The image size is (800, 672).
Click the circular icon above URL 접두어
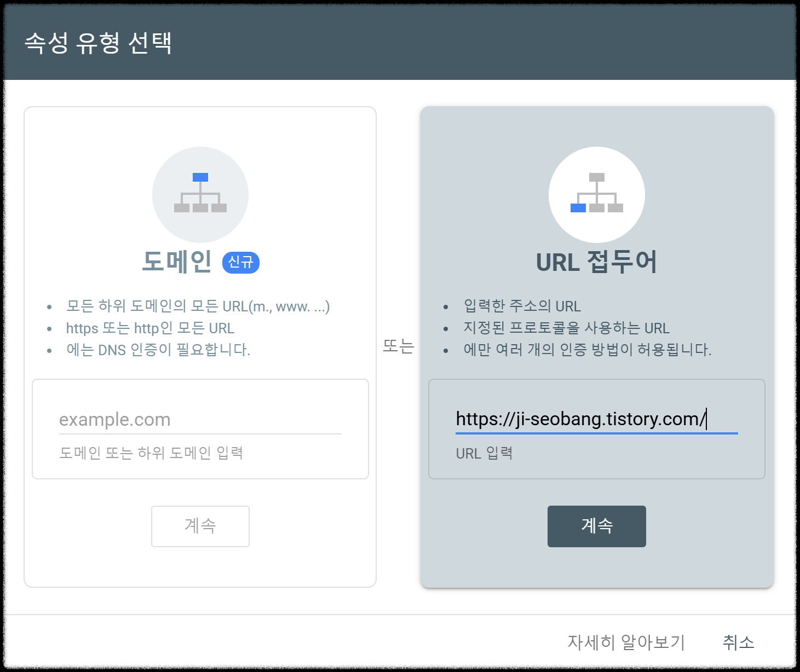(596, 194)
